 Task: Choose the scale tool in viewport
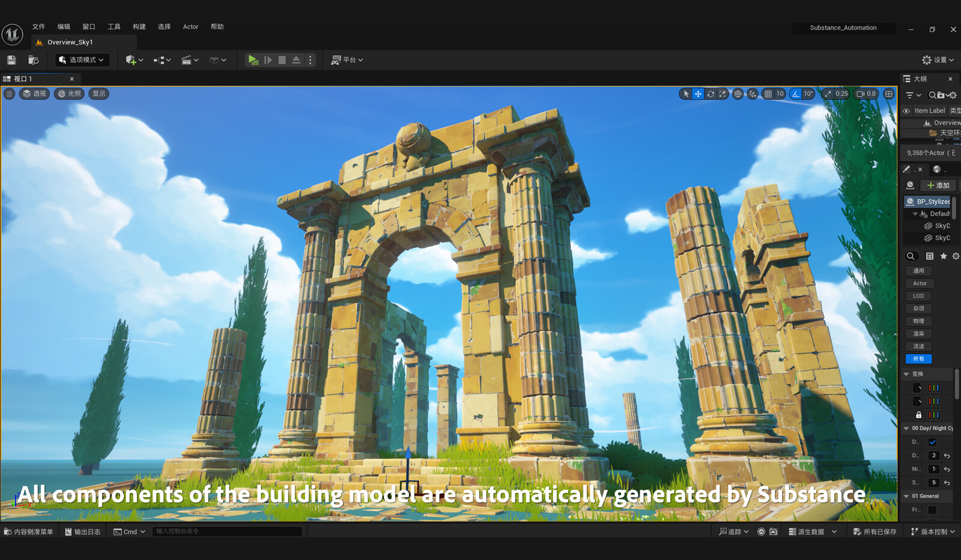(723, 94)
